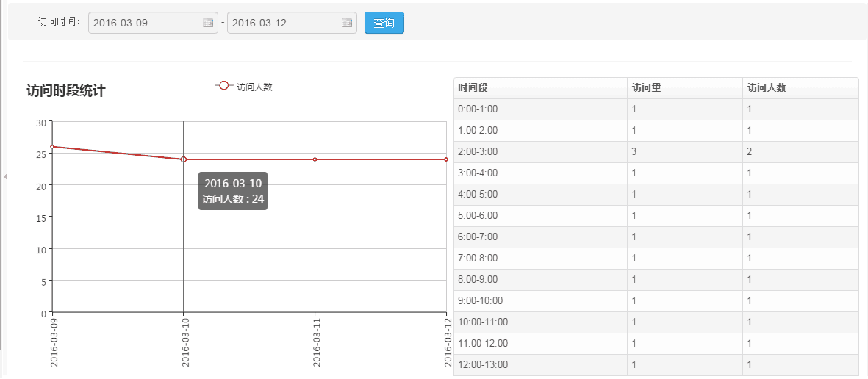
Task: Click the 访问时段统计 chart title
Action: [66, 91]
